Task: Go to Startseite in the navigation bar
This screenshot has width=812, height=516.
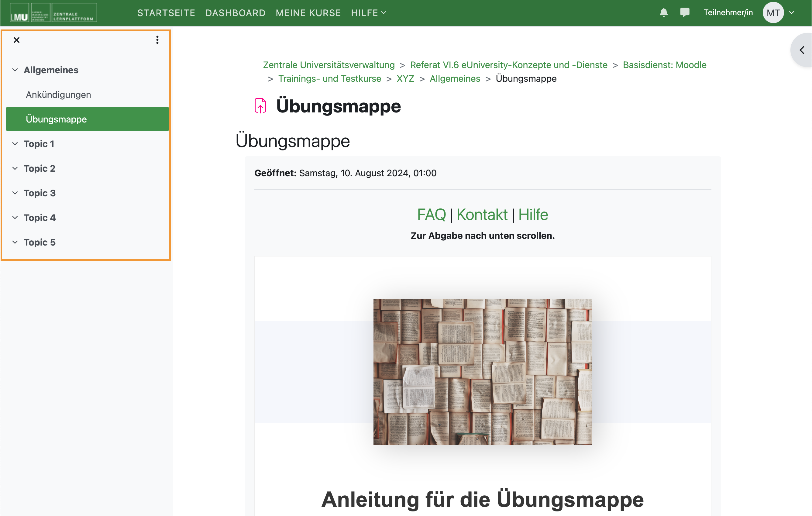Action: (x=166, y=13)
